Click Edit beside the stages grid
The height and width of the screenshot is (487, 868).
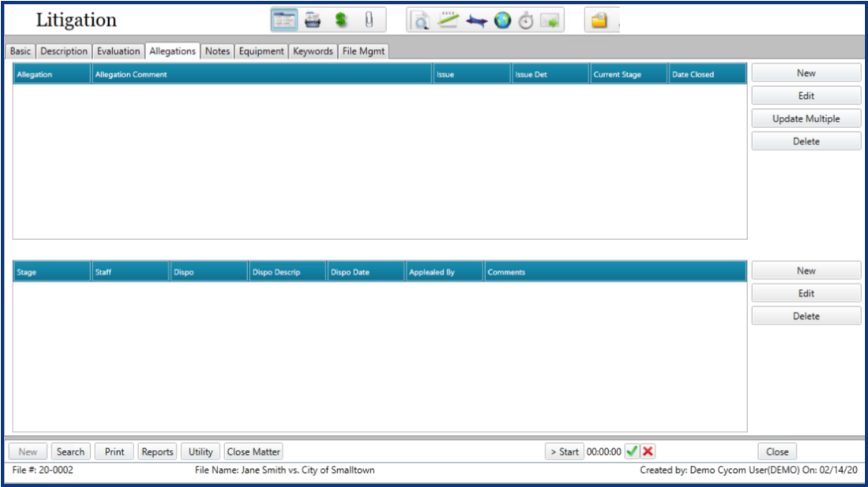tap(806, 294)
